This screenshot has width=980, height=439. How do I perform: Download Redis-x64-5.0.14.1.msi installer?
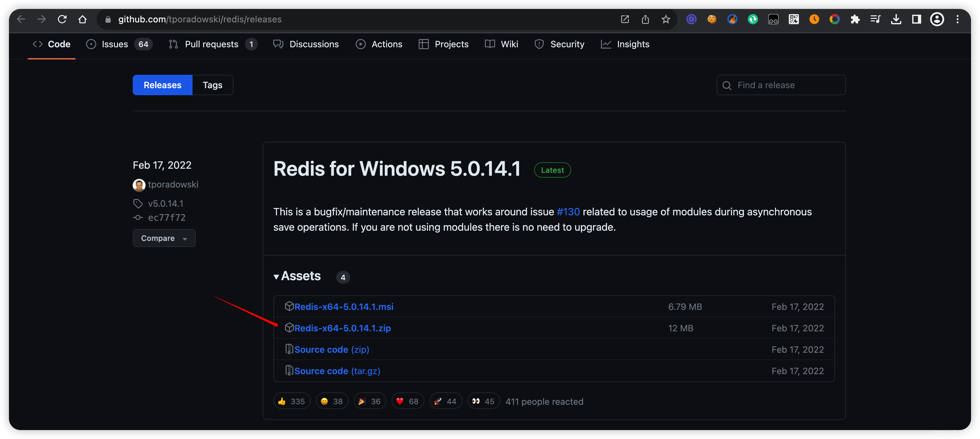(x=344, y=306)
